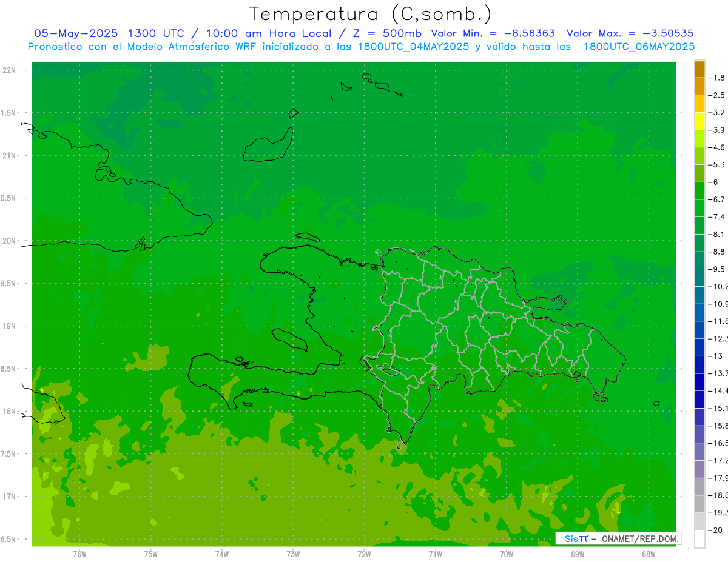Click the '-3.9' colorbar value

[717, 130]
